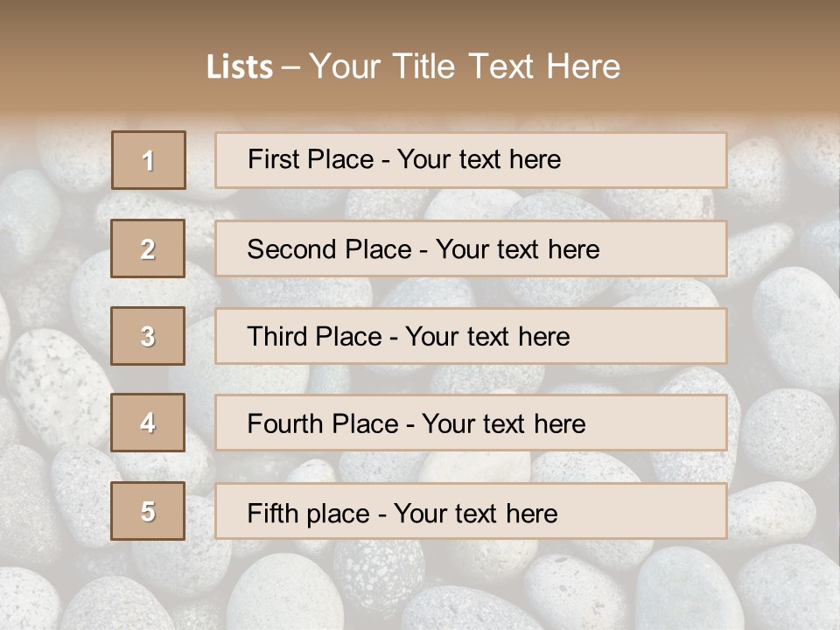Select the Third Place text box

coord(471,336)
